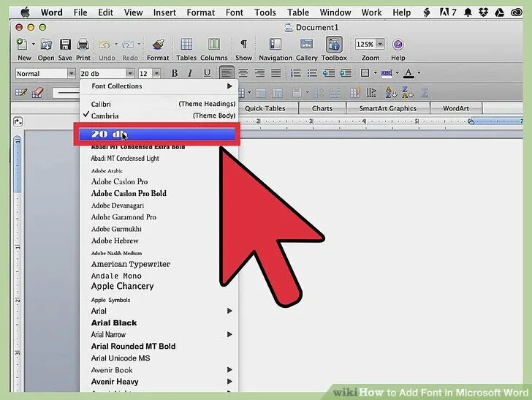Toggle the Navigation pane icon
532x400 pixels.
tap(275, 44)
